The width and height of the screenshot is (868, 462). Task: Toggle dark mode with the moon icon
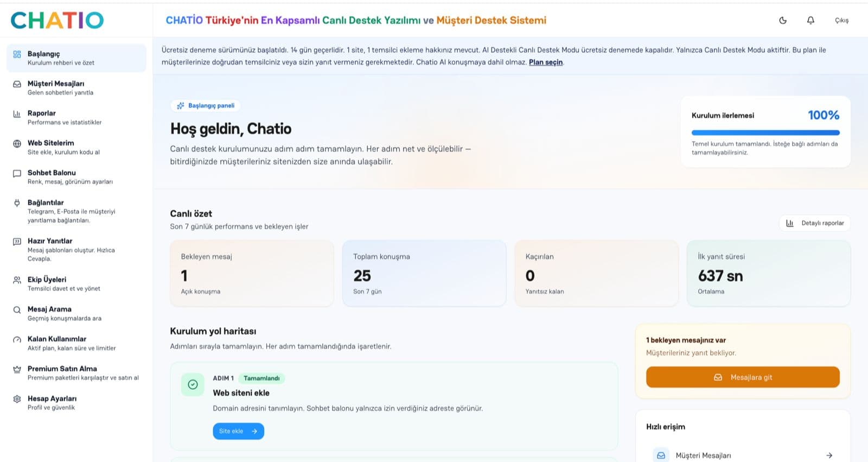(x=783, y=20)
